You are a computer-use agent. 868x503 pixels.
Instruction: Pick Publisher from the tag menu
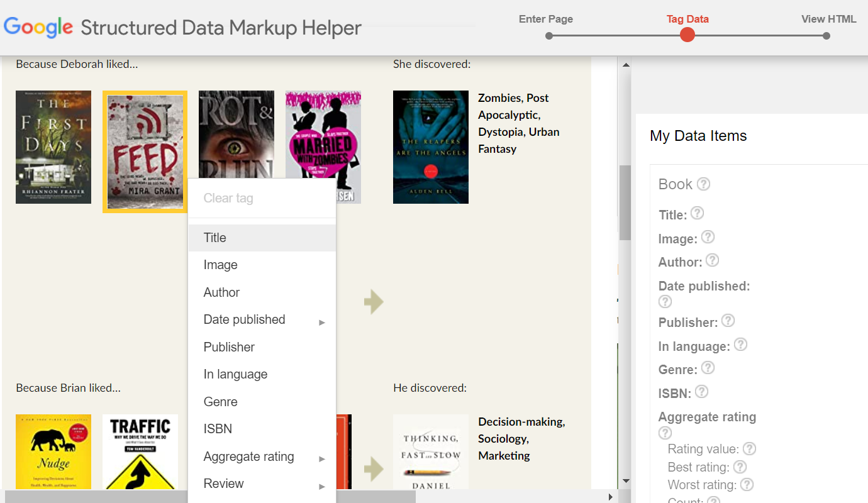pos(229,347)
